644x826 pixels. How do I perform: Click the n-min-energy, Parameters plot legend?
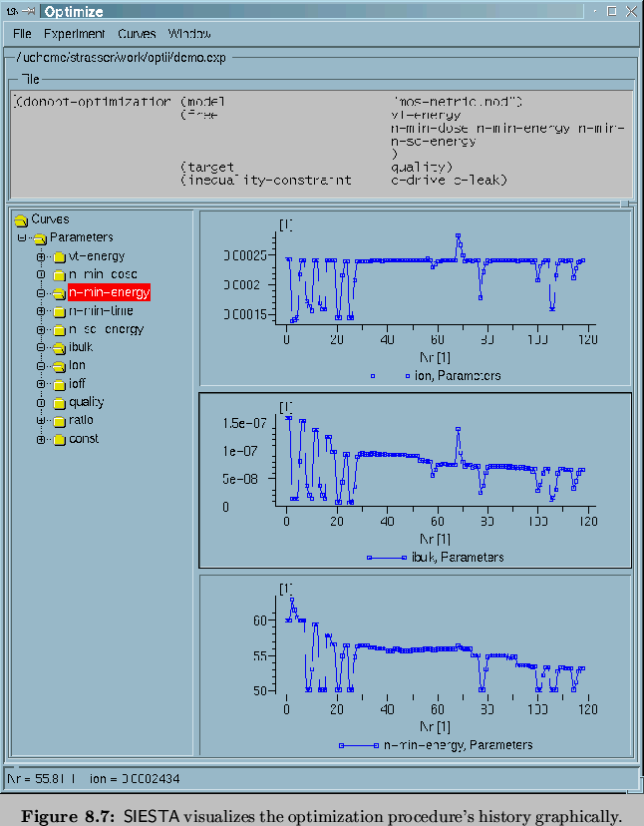[458, 744]
